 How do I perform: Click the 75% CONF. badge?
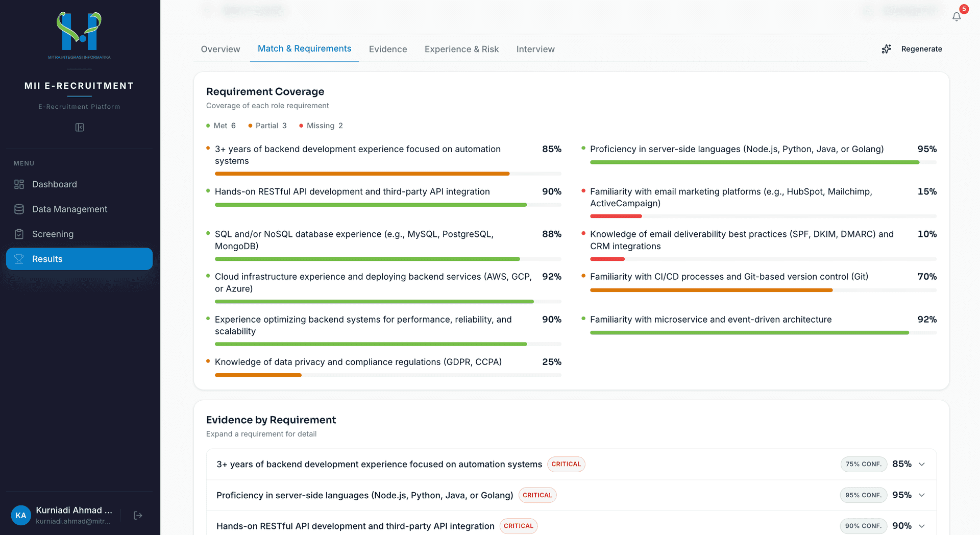point(864,464)
